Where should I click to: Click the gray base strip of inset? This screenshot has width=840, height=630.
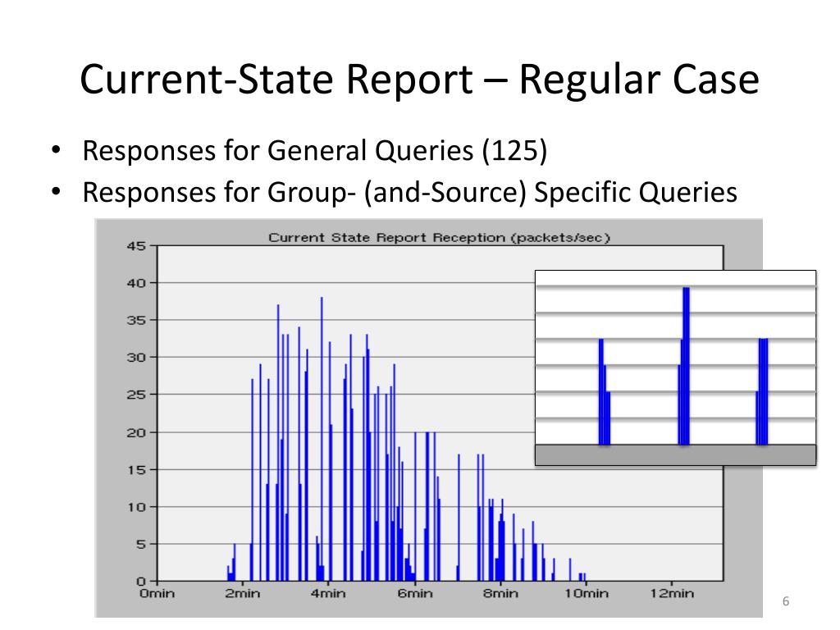[676, 454]
